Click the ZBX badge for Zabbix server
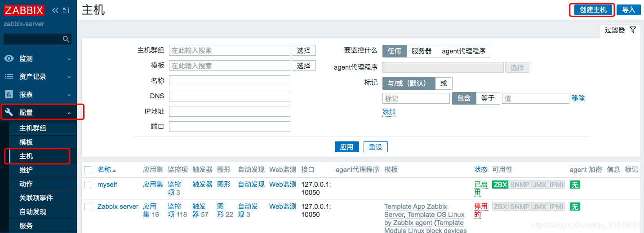The height and width of the screenshot is (233, 644). coord(500,207)
